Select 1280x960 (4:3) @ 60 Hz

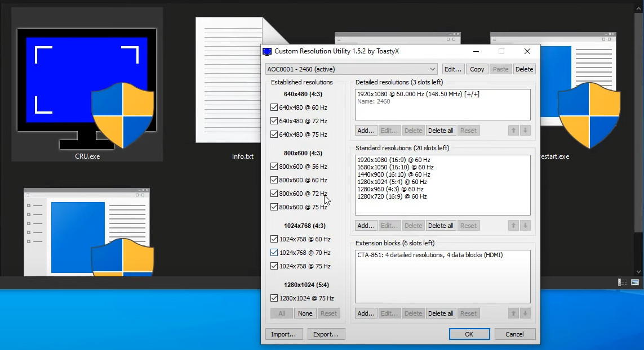click(390, 189)
